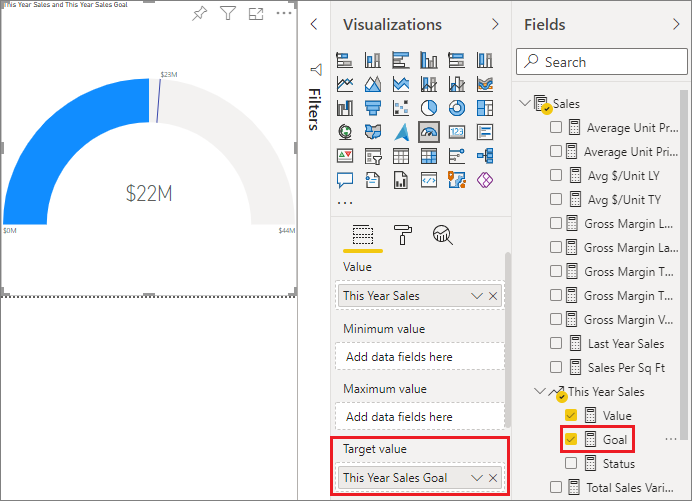Select the Gauge visualization icon
The image size is (692, 501).
tap(429, 132)
